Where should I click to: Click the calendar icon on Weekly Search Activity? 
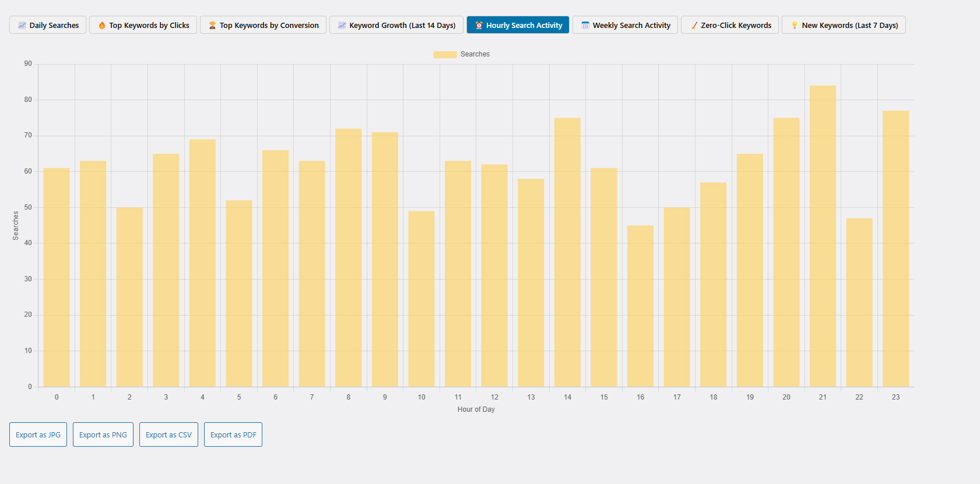[585, 25]
